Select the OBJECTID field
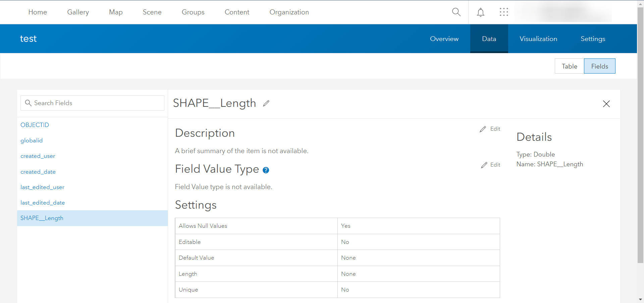644x303 pixels. (x=35, y=125)
